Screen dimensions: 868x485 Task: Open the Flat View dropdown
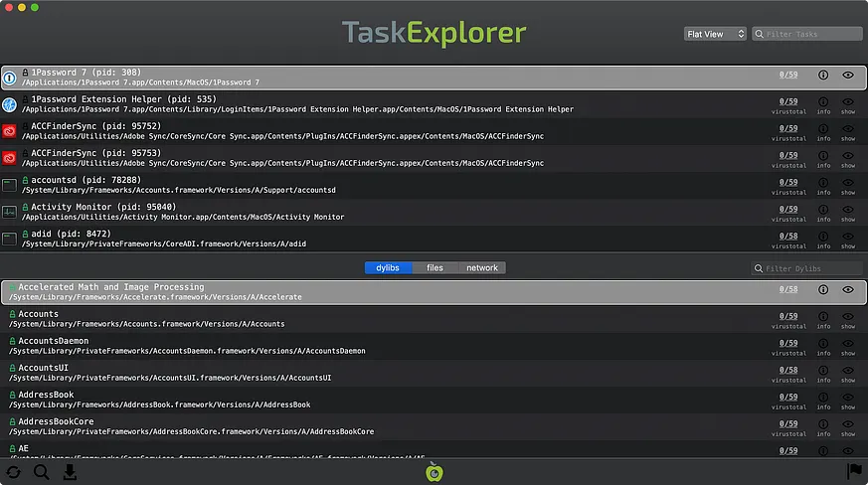[715, 35]
